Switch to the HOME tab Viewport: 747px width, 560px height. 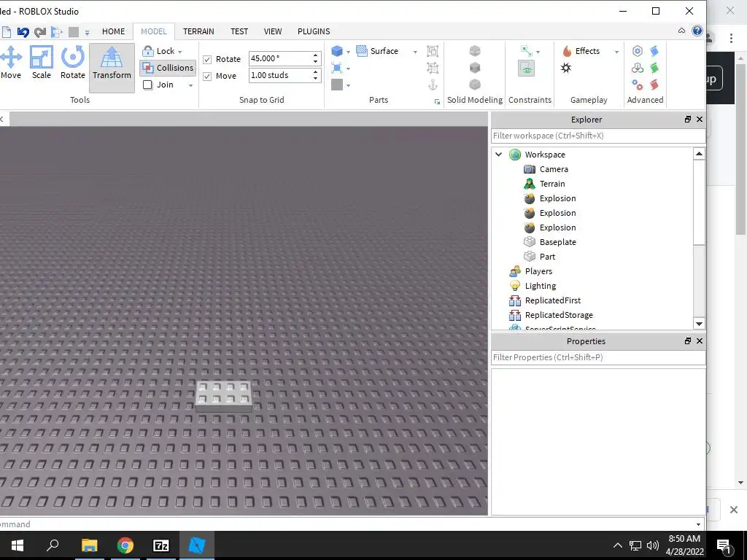click(x=113, y=31)
